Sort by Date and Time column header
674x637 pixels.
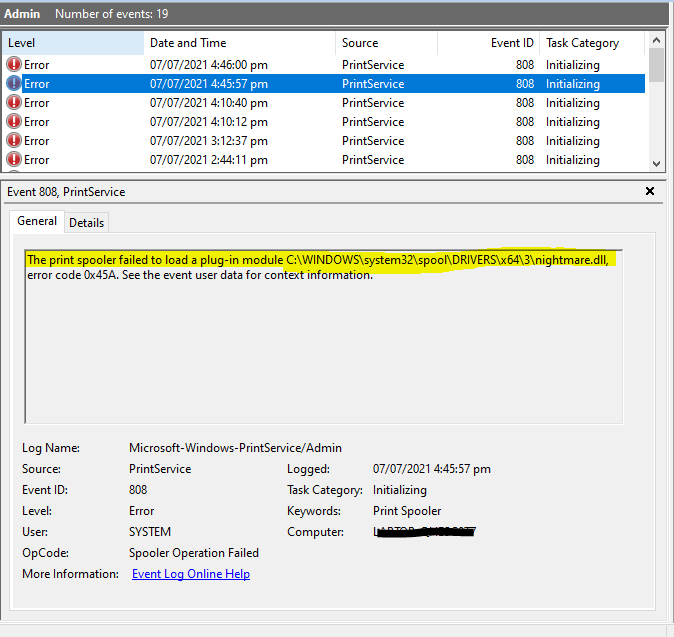click(x=239, y=43)
